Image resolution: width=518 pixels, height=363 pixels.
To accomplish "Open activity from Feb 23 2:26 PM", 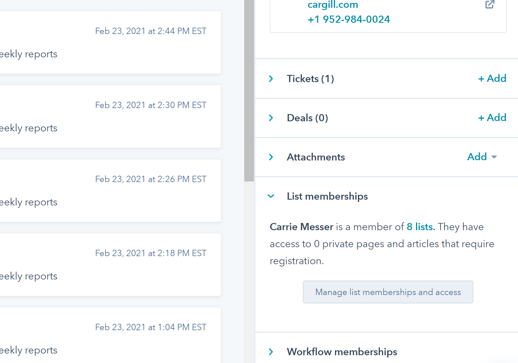I will tap(110, 191).
